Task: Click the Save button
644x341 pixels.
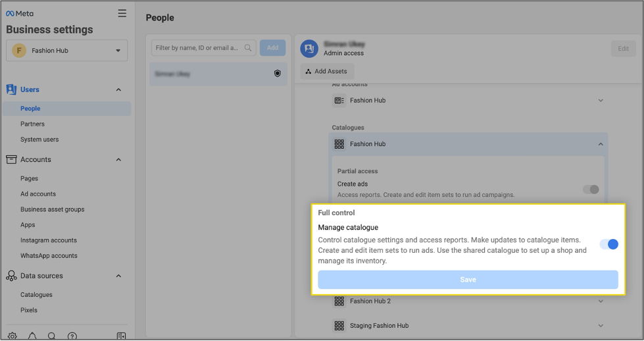Action: click(x=468, y=279)
